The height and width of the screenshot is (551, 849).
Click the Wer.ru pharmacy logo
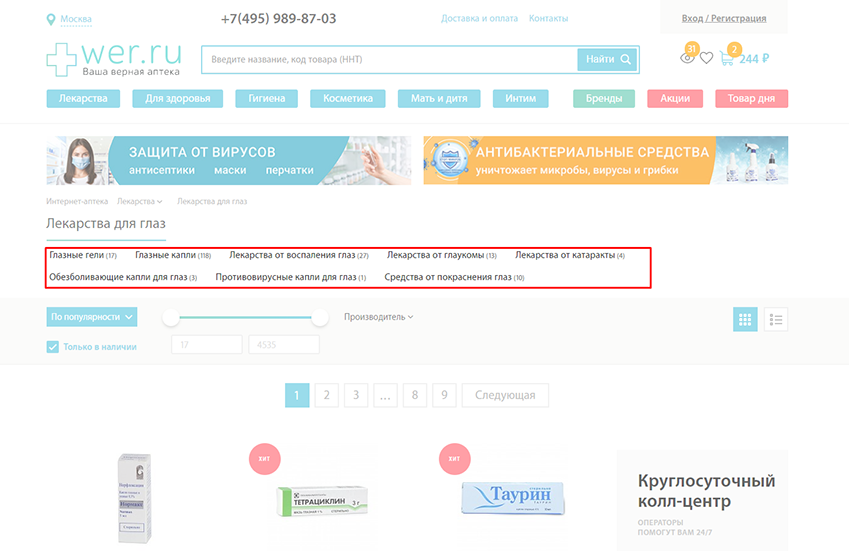point(113,59)
